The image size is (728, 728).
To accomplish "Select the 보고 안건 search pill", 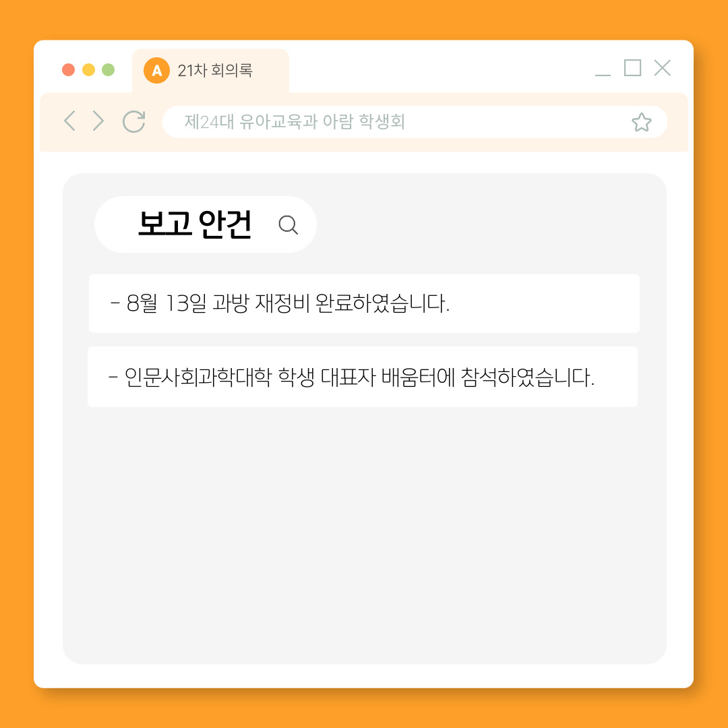I will click(x=206, y=224).
